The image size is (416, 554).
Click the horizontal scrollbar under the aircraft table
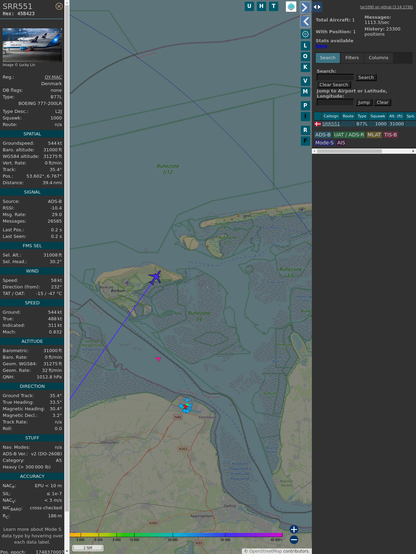click(x=364, y=151)
